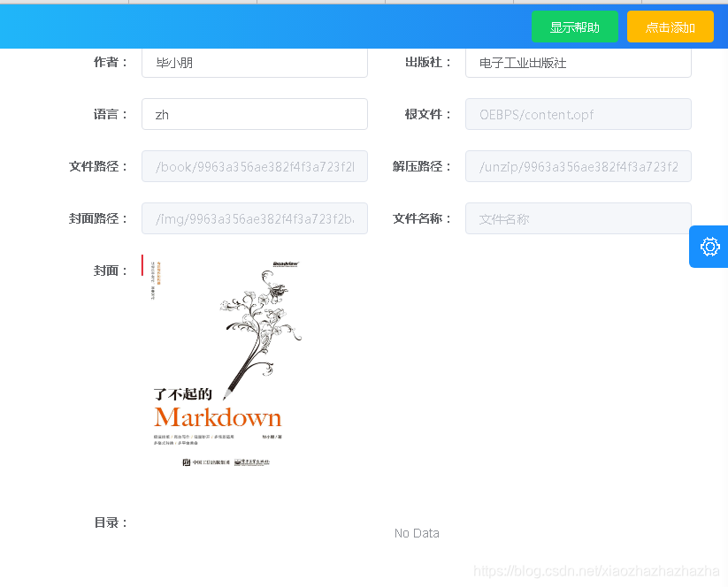Open the Markdown book cover image
The image size is (728, 587).
pyautogui.click(x=224, y=364)
